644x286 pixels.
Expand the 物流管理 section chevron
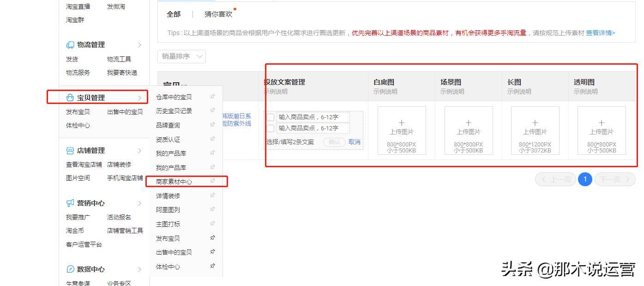[x=140, y=45]
